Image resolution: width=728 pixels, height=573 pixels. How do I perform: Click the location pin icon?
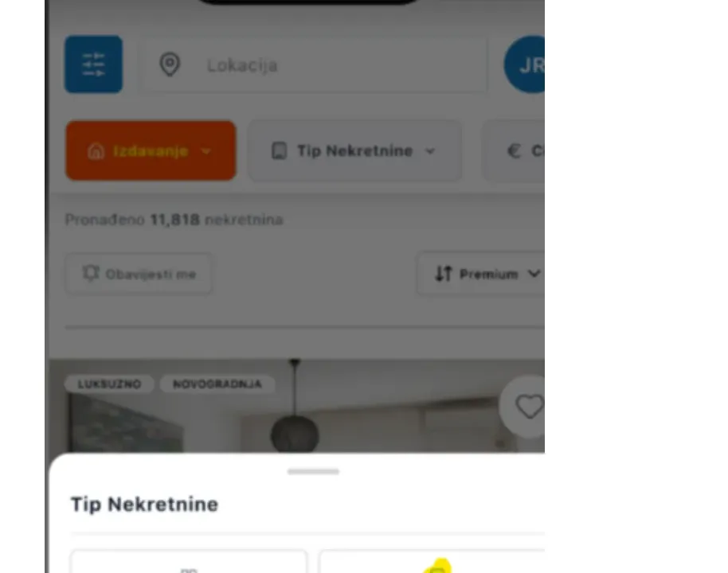pyautogui.click(x=170, y=64)
